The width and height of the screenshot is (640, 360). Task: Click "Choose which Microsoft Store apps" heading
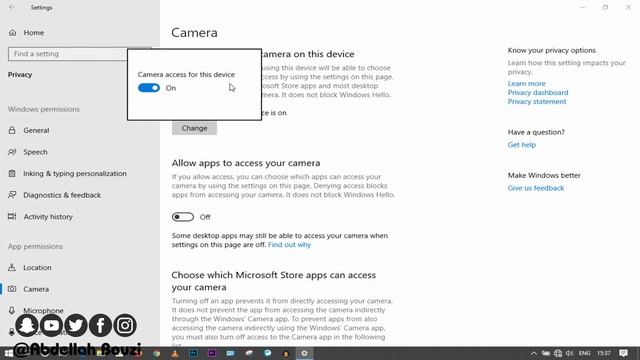pyautogui.click(x=273, y=281)
